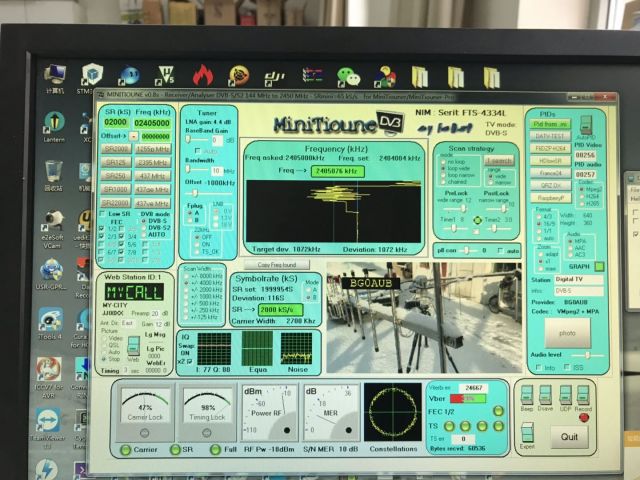Click the 2395 MHz frequency preset
Viewport: 640px width, 480px height.
(152, 162)
